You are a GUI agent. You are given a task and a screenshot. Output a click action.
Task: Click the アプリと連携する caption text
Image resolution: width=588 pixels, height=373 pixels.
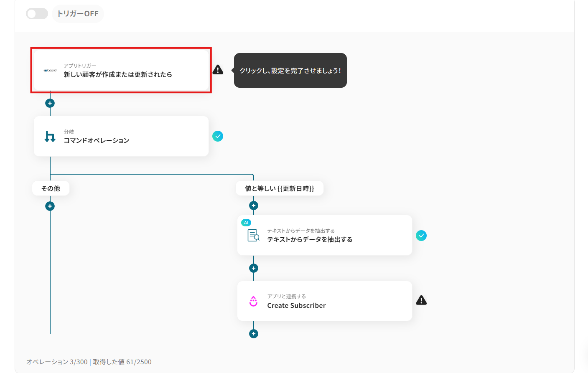click(287, 296)
